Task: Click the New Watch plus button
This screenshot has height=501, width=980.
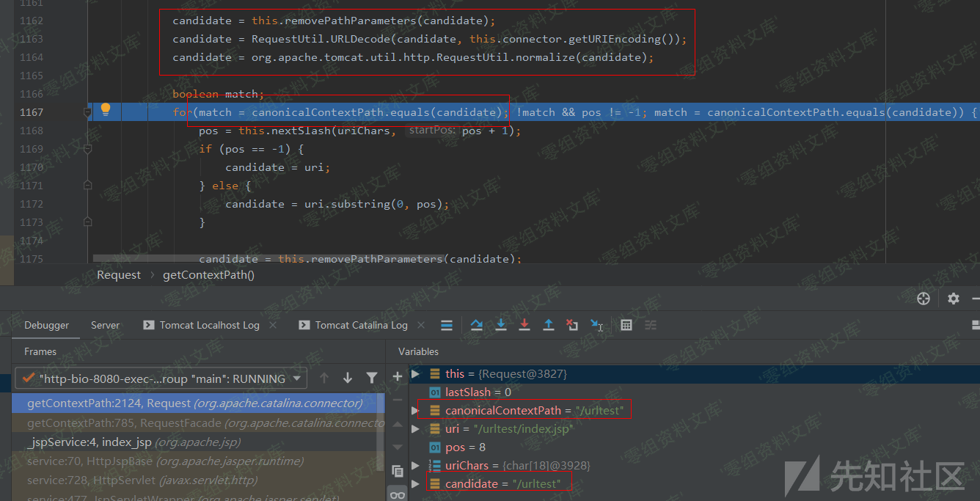Action: coord(398,376)
